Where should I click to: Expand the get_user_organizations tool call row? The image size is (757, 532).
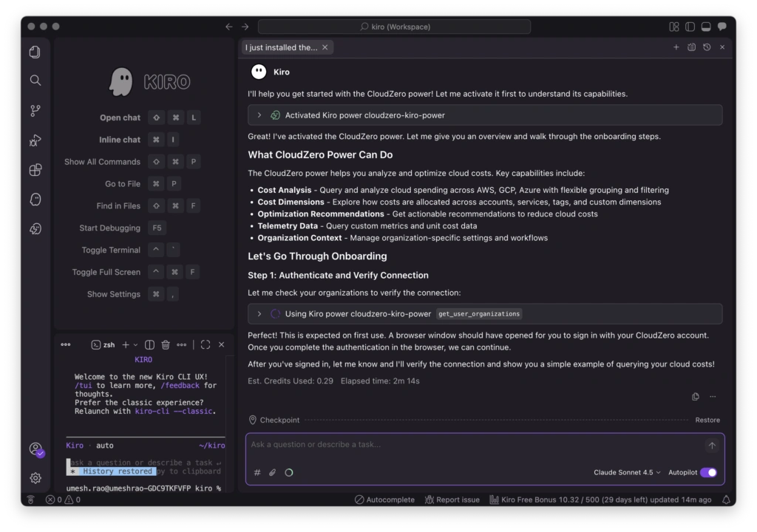tap(259, 313)
